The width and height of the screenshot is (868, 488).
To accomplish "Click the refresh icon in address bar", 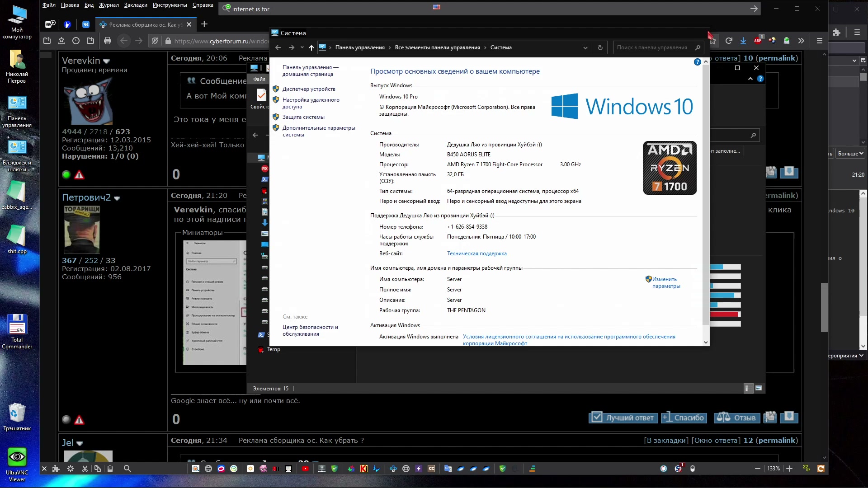I will point(600,47).
